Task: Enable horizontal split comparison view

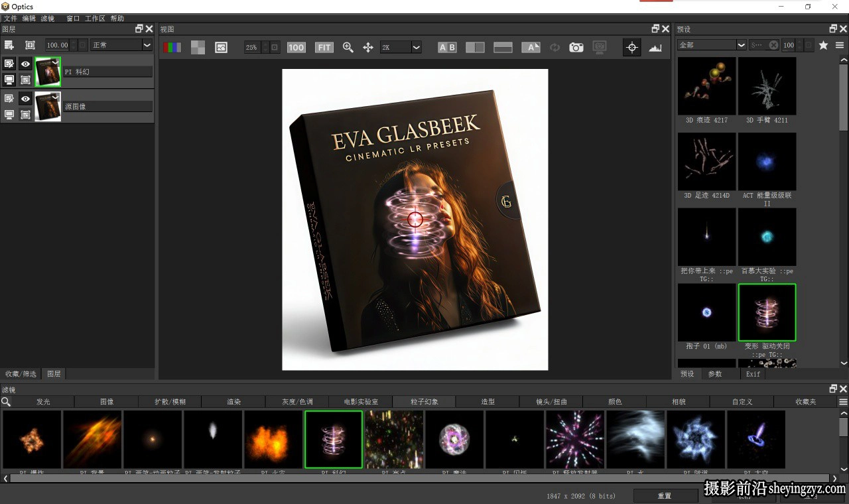Action: 503,48
